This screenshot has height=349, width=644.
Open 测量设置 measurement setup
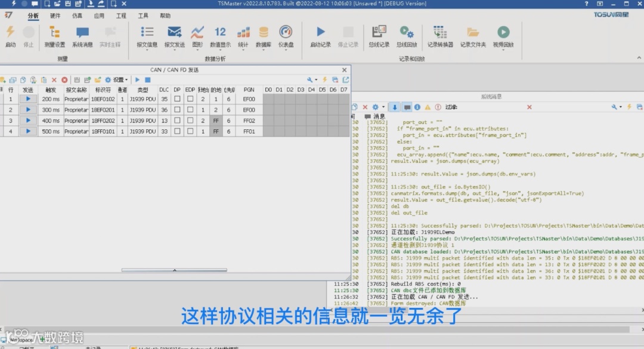55,36
